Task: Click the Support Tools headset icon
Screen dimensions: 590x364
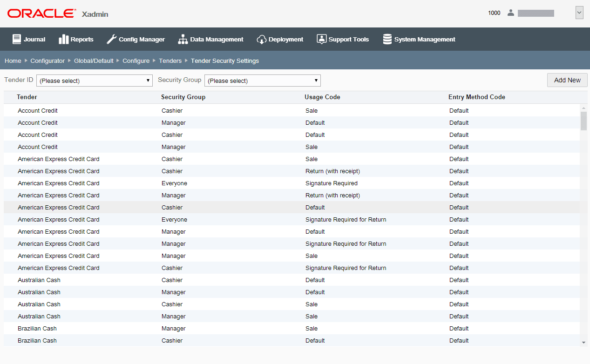Action: point(321,39)
